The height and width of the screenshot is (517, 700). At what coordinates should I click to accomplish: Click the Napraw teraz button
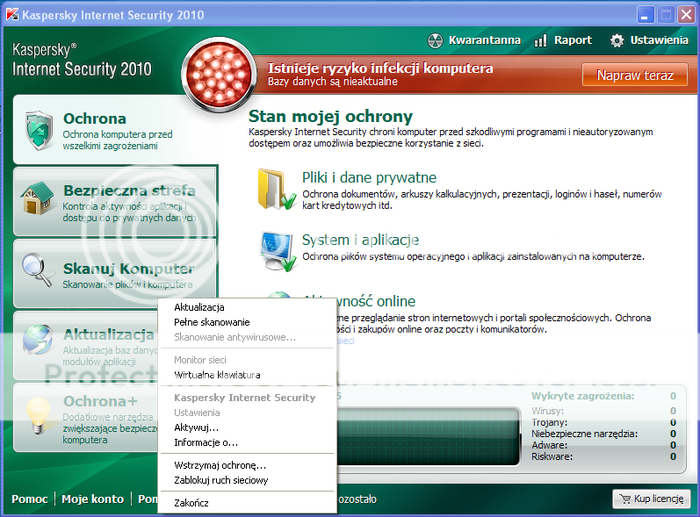tap(635, 75)
